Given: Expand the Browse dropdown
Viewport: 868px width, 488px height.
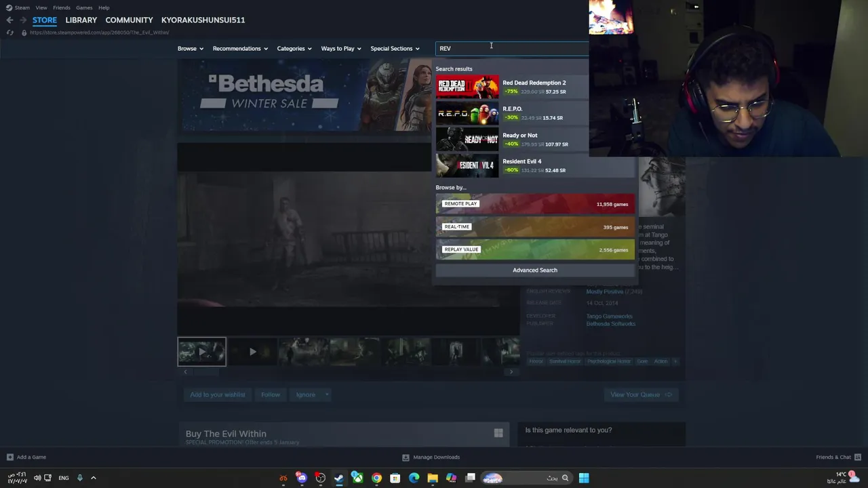Looking at the screenshot, I should pos(191,48).
